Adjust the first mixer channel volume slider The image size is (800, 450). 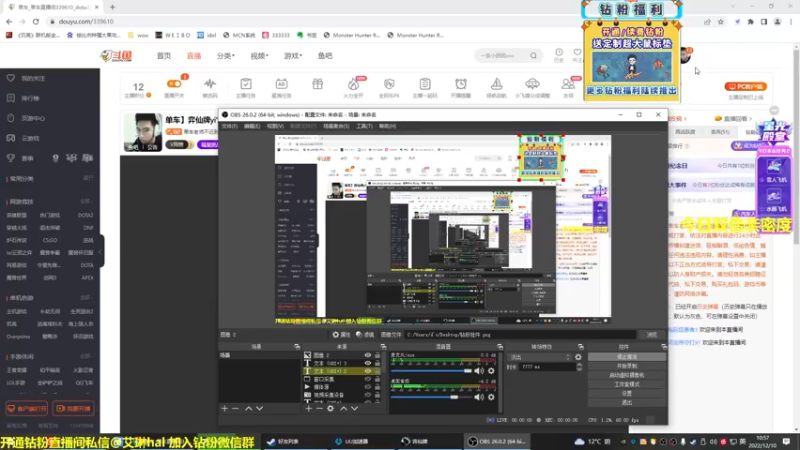pyautogui.click(x=431, y=371)
